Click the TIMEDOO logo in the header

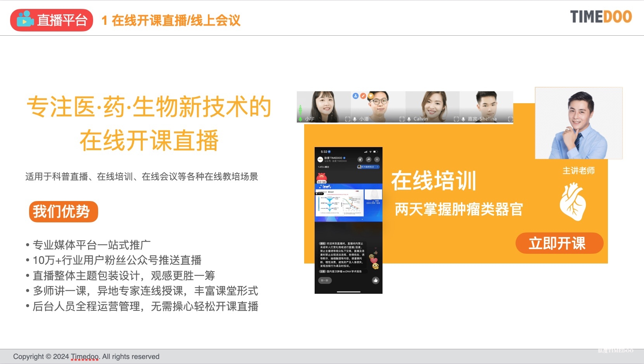pyautogui.click(x=601, y=17)
